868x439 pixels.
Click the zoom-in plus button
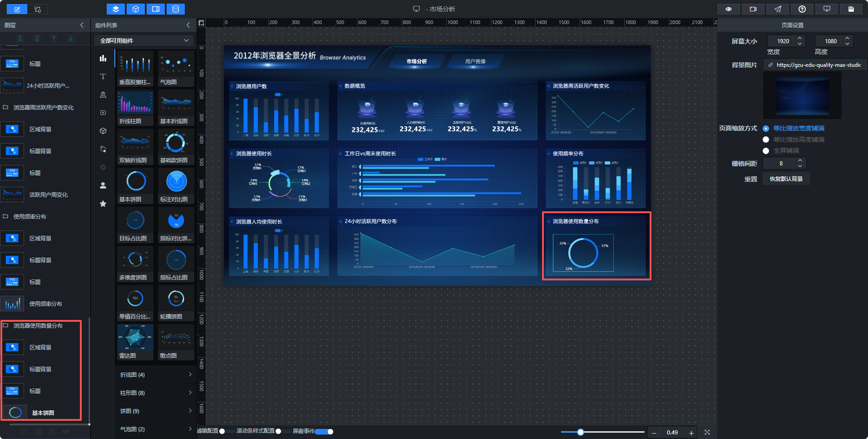pyautogui.click(x=691, y=433)
